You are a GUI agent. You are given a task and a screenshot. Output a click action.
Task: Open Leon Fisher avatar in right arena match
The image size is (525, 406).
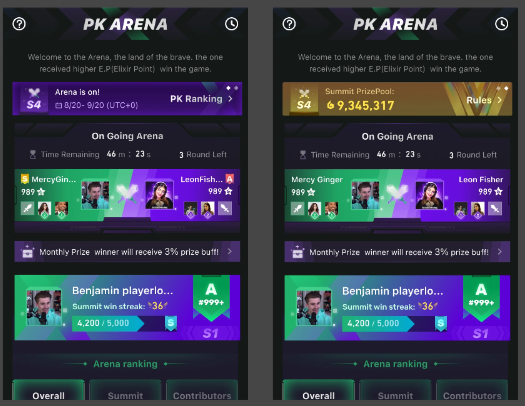(x=429, y=195)
